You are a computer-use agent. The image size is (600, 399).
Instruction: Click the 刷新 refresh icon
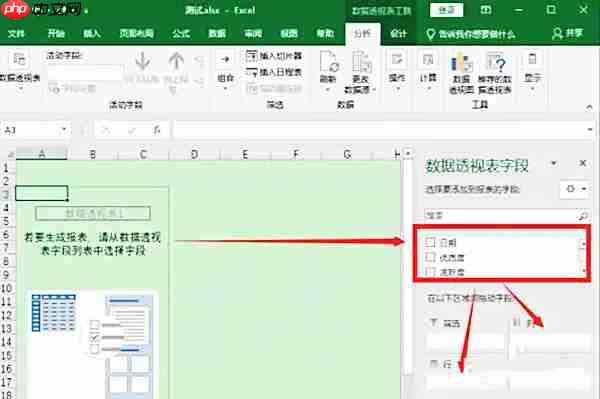pos(328,61)
